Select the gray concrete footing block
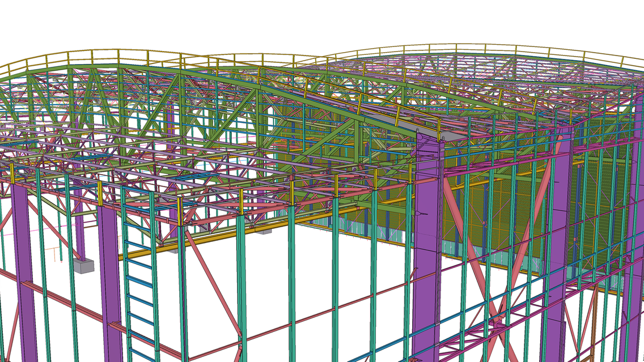Image resolution: width=644 pixels, height=362 pixels. point(84,266)
